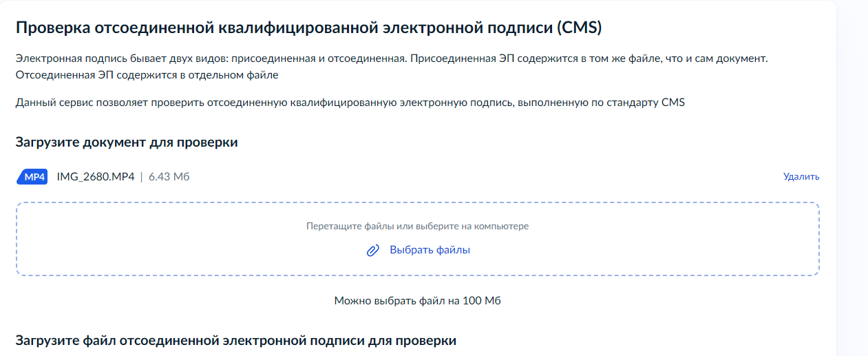Screen dimensions: 868x356
Task: Click the uploaded file row's empty middle area
Action: [x=482, y=177]
